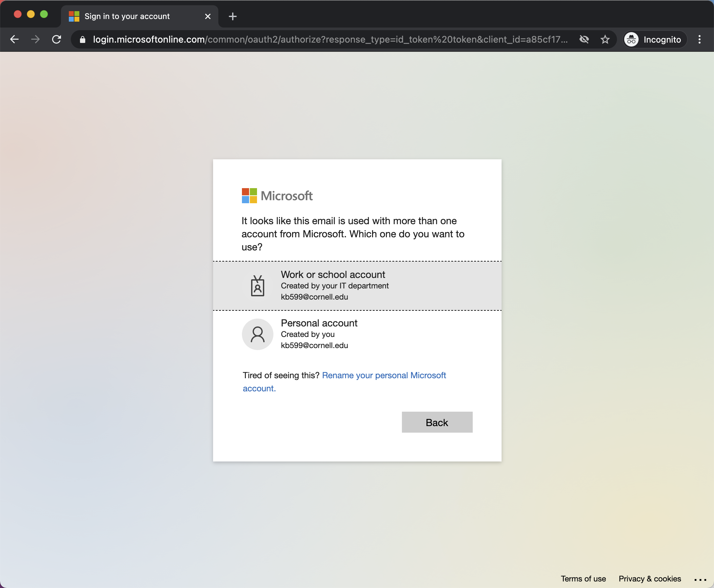Open the Chrome three-dot menu
Screen dimensions: 714x588
tap(700, 40)
